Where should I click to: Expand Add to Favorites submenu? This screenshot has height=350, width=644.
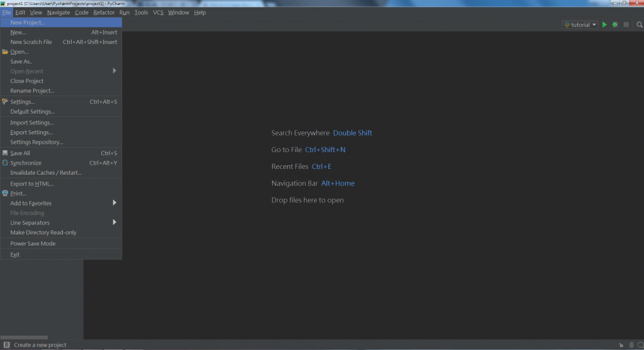pyautogui.click(x=61, y=203)
